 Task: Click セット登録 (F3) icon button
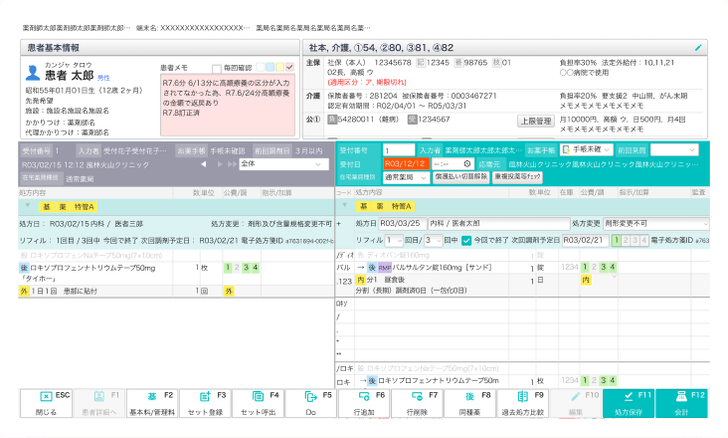205,403
